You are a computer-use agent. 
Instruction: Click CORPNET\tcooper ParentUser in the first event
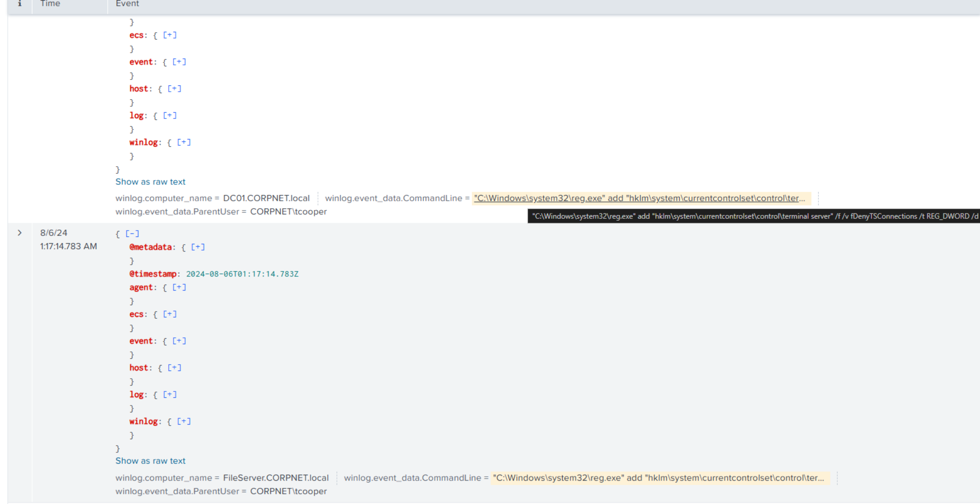(289, 212)
